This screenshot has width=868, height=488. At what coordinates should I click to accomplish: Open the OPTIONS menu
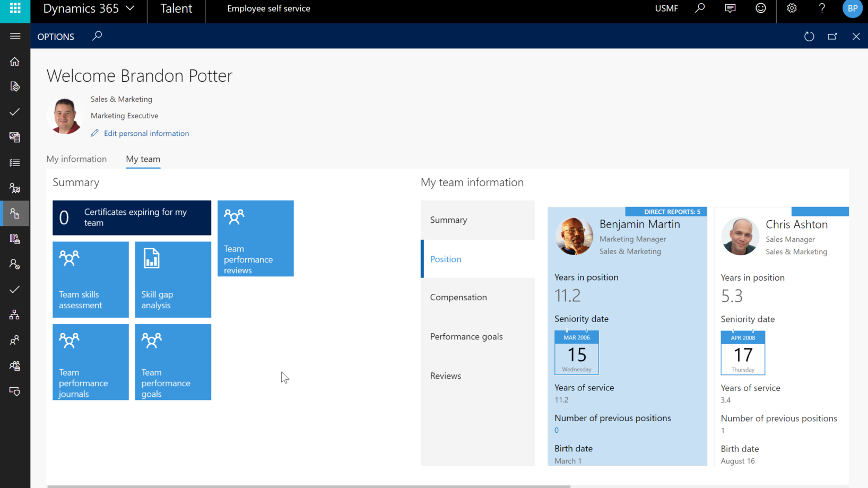pyautogui.click(x=55, y=36)
